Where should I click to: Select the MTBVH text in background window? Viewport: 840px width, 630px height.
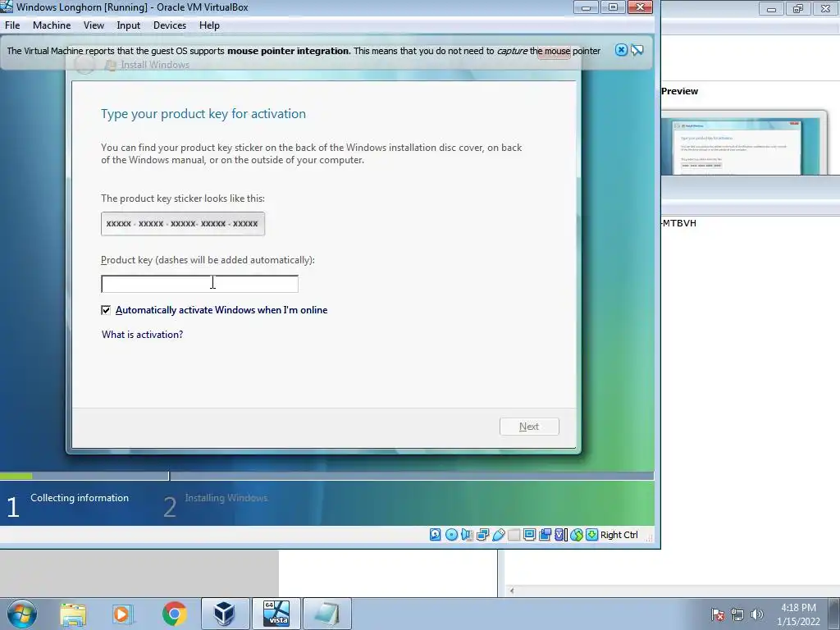(679, 223)
